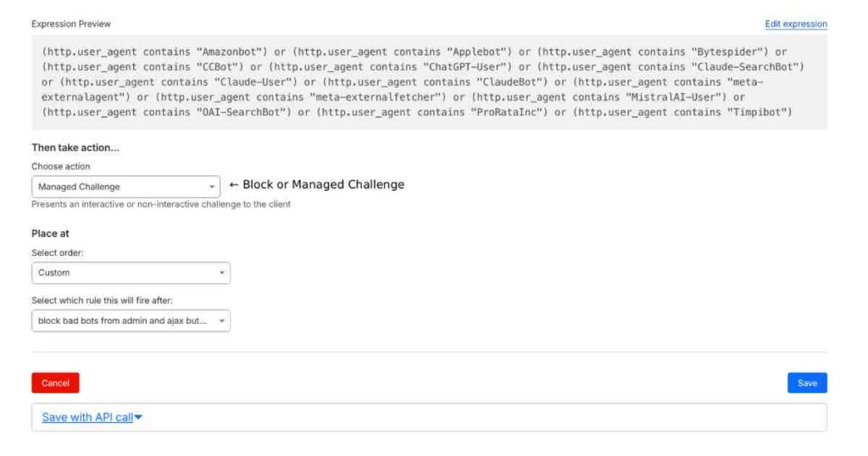The height and width of the screenshot is (456, 868).
Task: Click the 'Presents an interactive or non-interactive challenge' description
Action: (161, 204)
